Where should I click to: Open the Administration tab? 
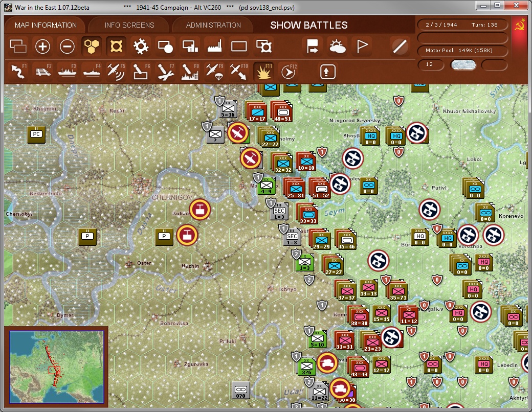pos(213,25)
